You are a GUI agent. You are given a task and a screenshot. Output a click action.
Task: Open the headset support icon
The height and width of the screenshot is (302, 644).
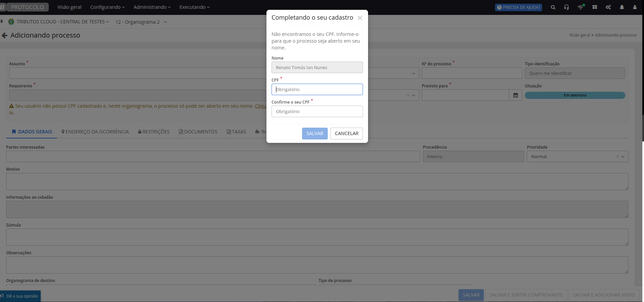pyautogui.click(x=566, y=7)
